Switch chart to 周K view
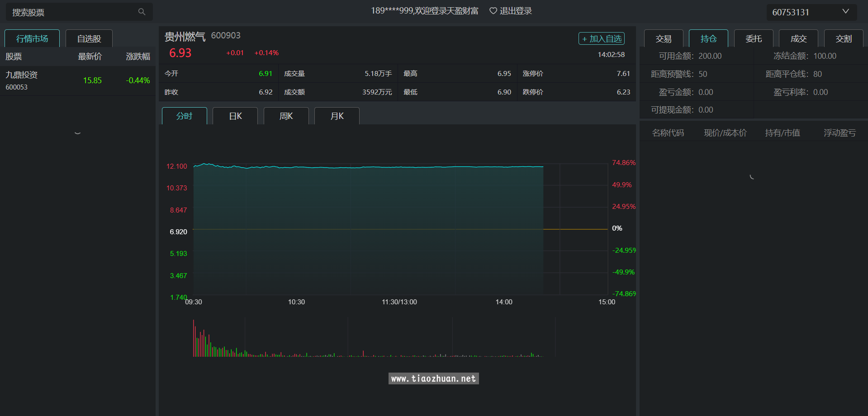The height and width of the screenshot is (416, 868). [x=286, y=116]
